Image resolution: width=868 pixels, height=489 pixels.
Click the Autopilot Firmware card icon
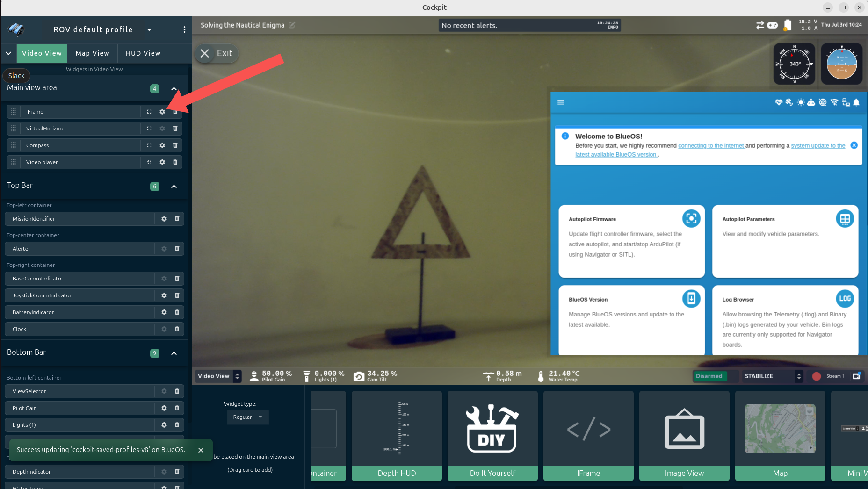point(691,218)
